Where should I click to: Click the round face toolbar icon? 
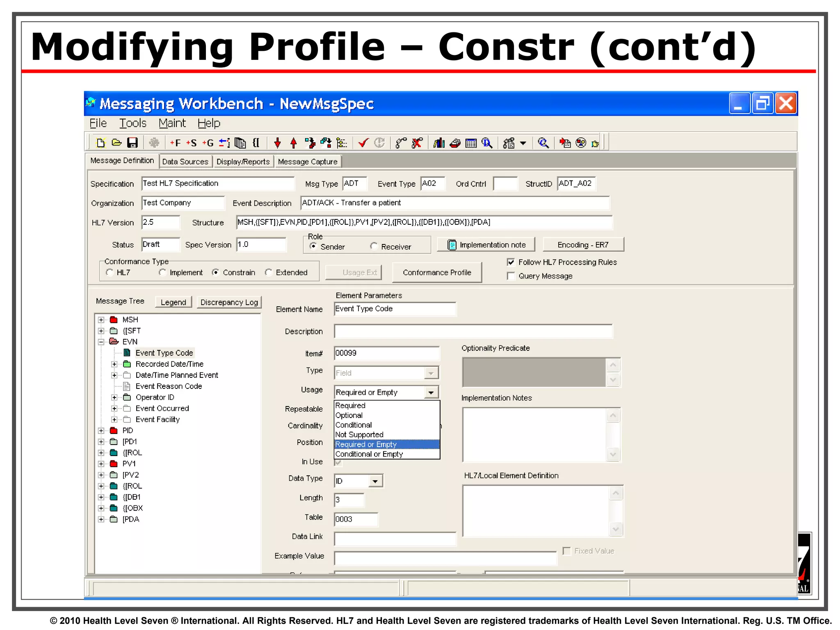click(581, 143)
